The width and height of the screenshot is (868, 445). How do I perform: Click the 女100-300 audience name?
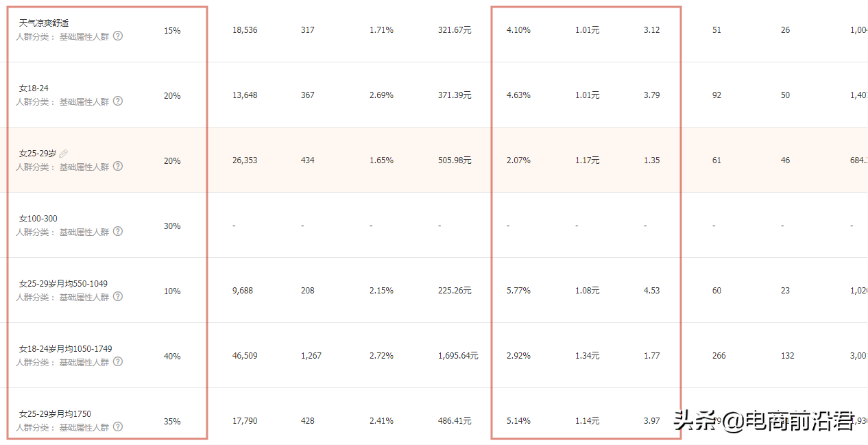(x=38, y=219)
